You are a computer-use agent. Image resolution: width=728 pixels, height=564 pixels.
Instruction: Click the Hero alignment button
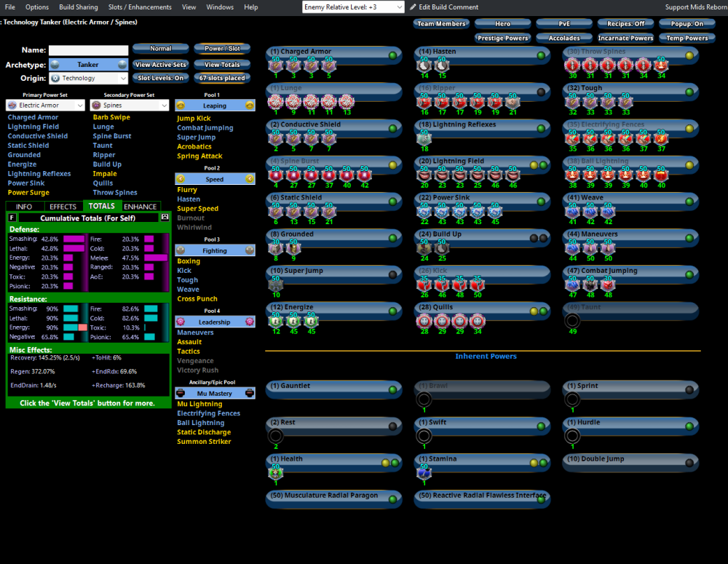click(x=502, y=23)
